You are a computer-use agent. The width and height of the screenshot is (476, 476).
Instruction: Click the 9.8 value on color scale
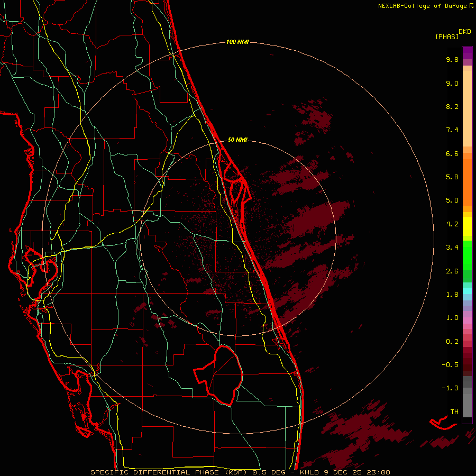coord(452,59)
